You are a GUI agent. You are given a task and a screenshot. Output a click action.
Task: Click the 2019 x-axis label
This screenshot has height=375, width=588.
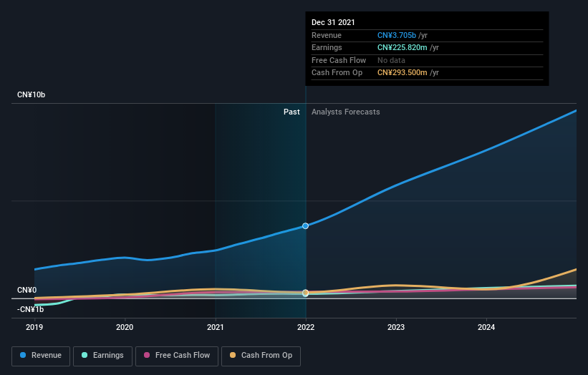[x=34, y=327]
